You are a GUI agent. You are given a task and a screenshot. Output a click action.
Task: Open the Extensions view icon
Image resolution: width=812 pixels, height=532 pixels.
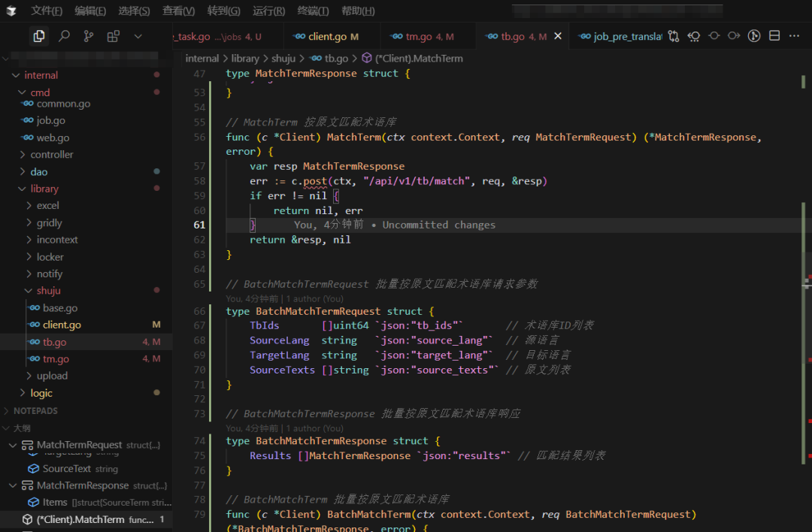[x=113, y=36]
